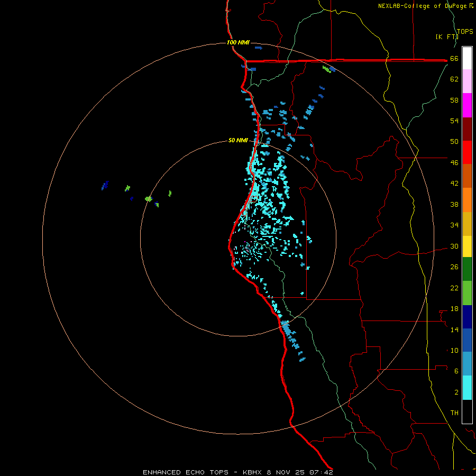
Task: Click the "8 NOV 25 07:42" timestamp
Action: 300,472
